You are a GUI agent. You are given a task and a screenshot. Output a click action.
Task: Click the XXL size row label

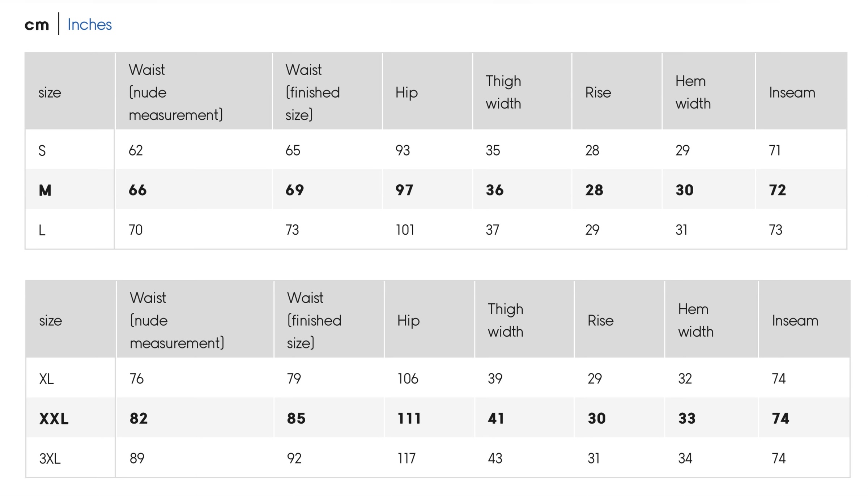(54, 419)
